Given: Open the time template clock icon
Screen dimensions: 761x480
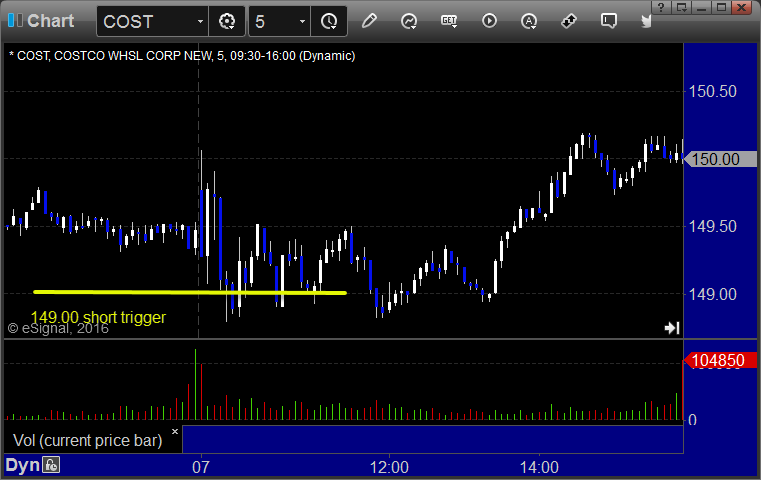Looking at the screenshot, I should [329, 21].
